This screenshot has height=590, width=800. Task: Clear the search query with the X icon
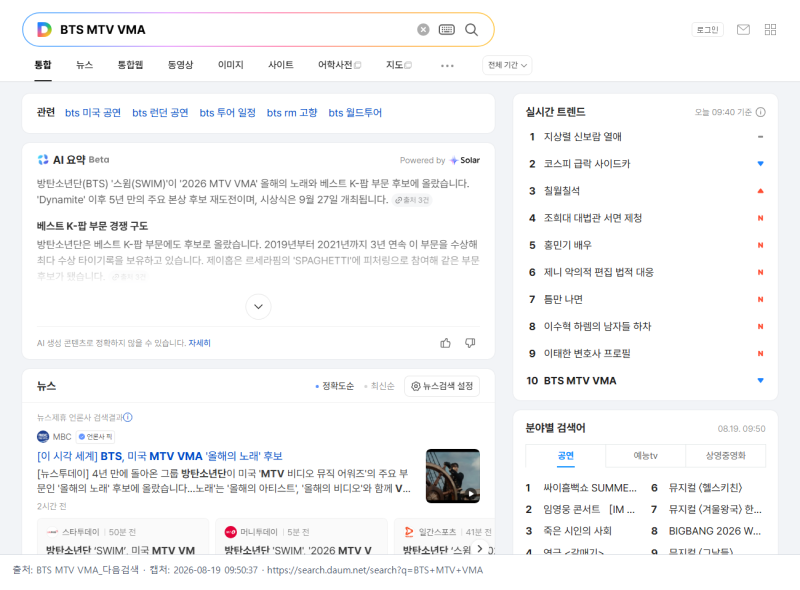click(423, 30)
